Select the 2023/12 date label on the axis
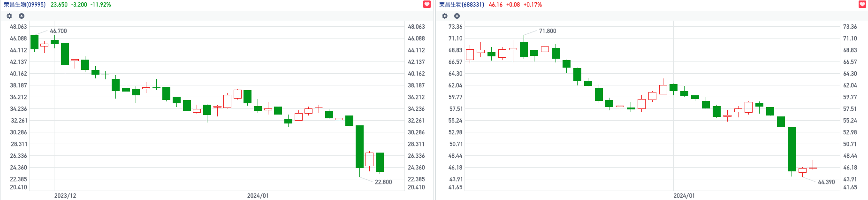This screenshot has height=200, width=868. [65, 196]
